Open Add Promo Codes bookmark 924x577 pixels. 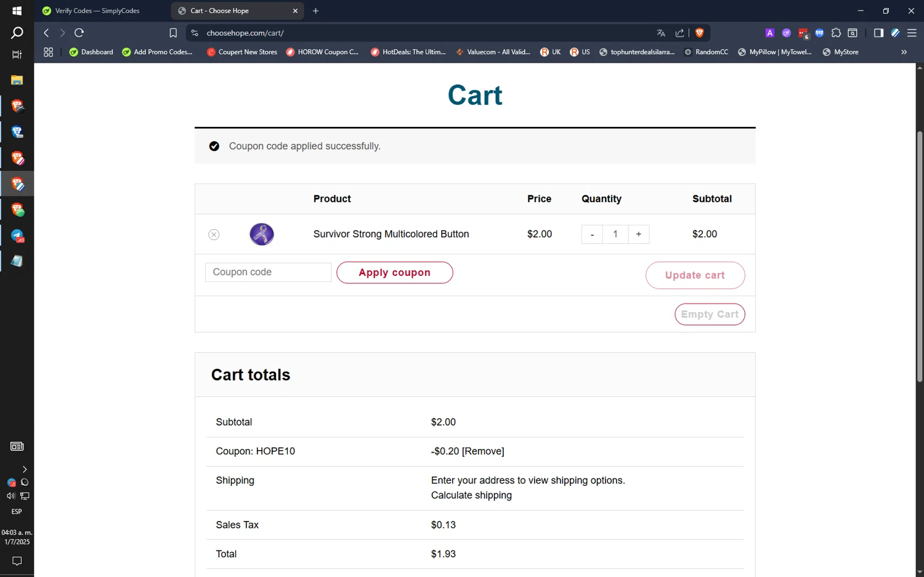[x=157, y=52]
